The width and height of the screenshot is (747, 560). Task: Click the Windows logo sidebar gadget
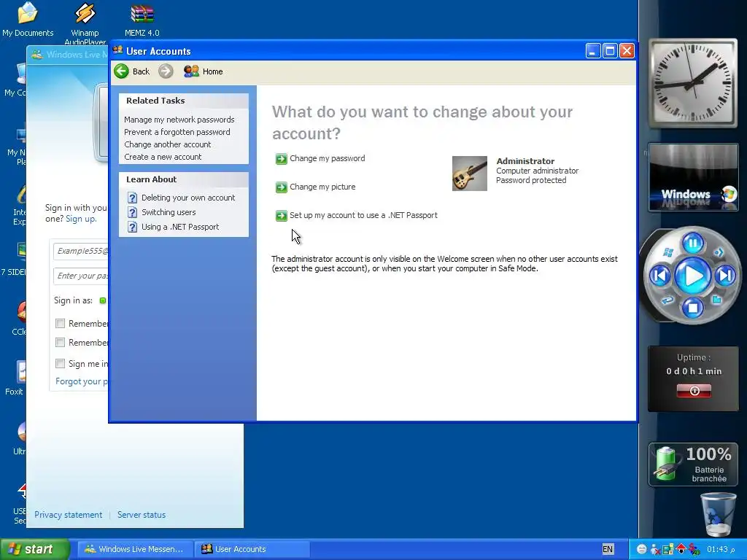pos(693,178)
